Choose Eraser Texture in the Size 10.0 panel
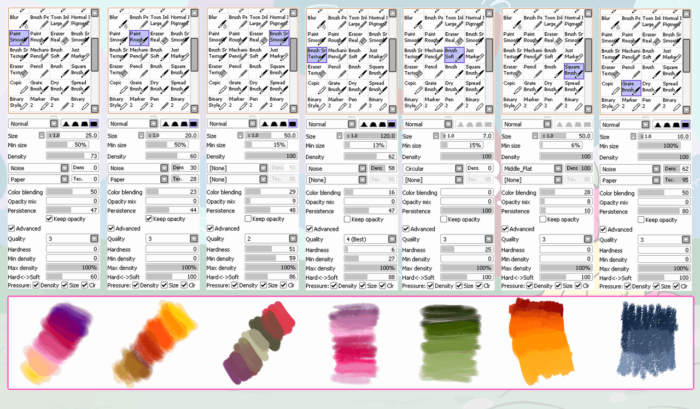 point(611,71)
